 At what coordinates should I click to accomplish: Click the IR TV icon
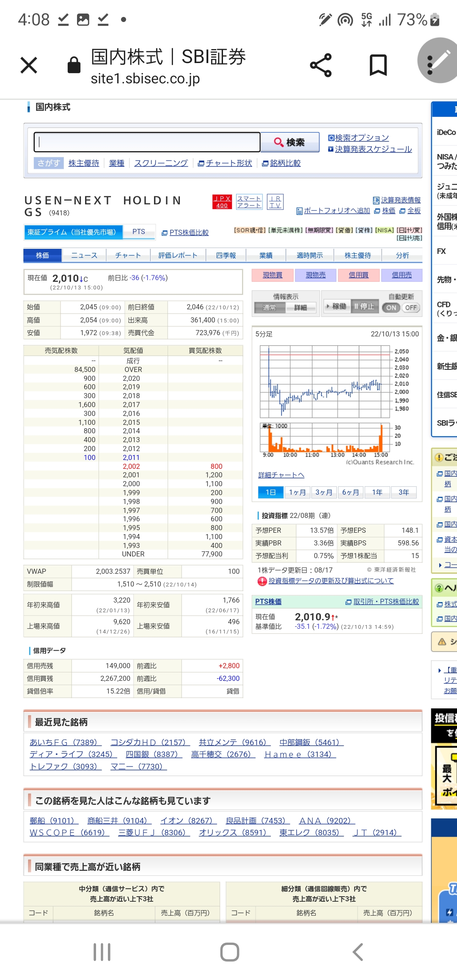tap(275, 202)
